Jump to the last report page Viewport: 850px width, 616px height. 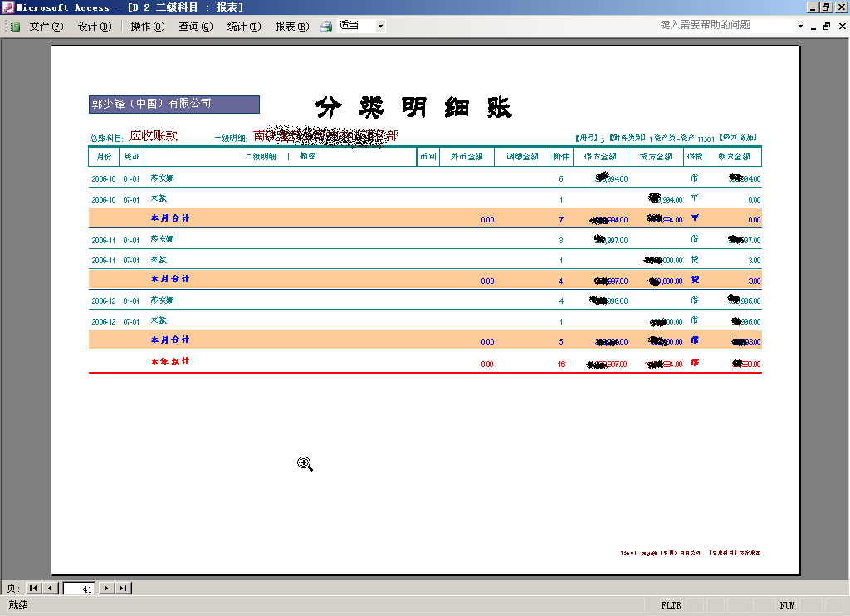pos(124,588)
